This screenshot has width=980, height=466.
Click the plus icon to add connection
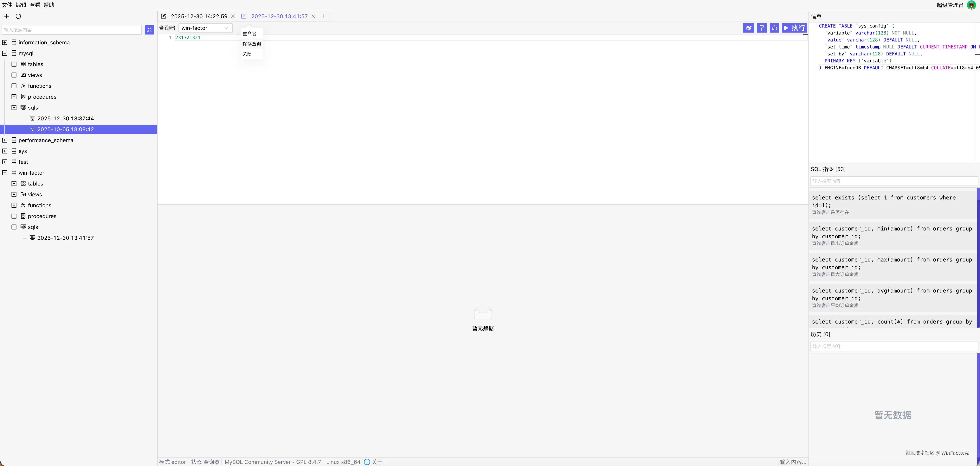(6, 16)
